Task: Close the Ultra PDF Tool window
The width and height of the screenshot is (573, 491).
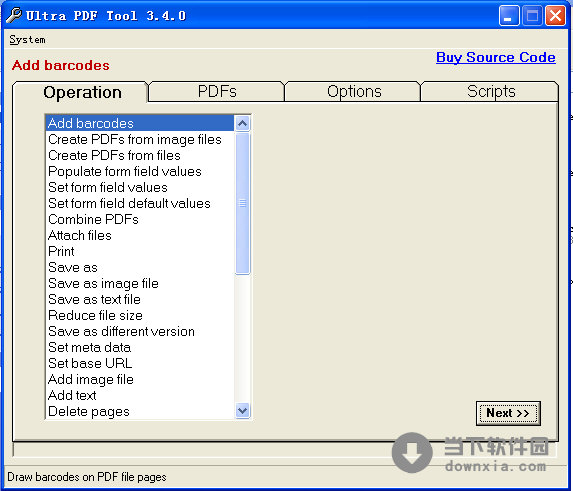Action: point(555,16)
